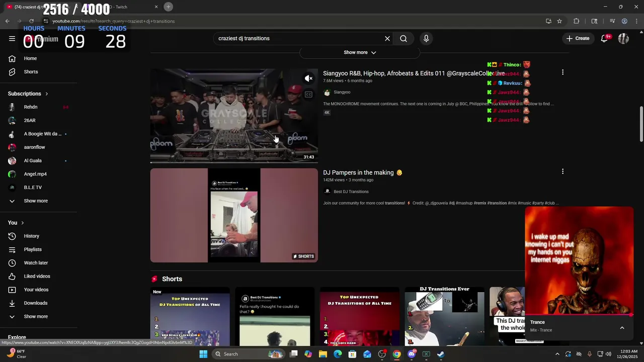This screenshot has width=644, height=362.
Task: Expand the Subscriptions section header
Action: click(x=28, y=94)
